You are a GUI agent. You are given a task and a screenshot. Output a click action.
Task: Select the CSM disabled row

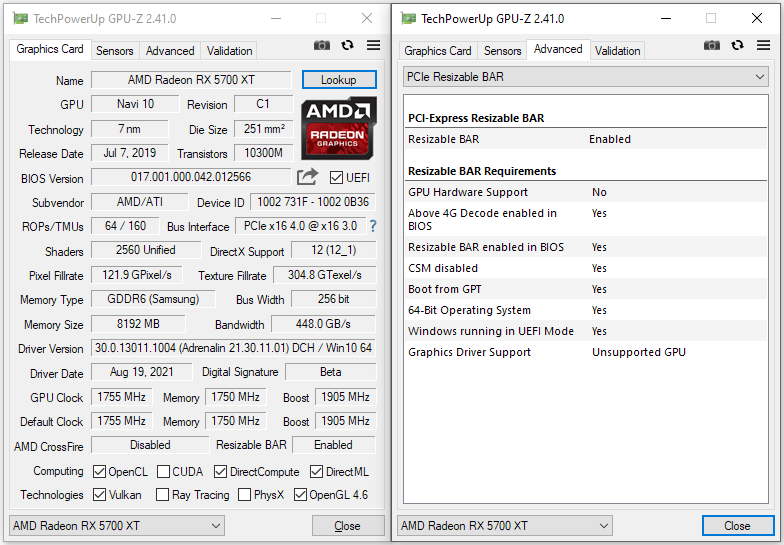[x=586, y=268]
